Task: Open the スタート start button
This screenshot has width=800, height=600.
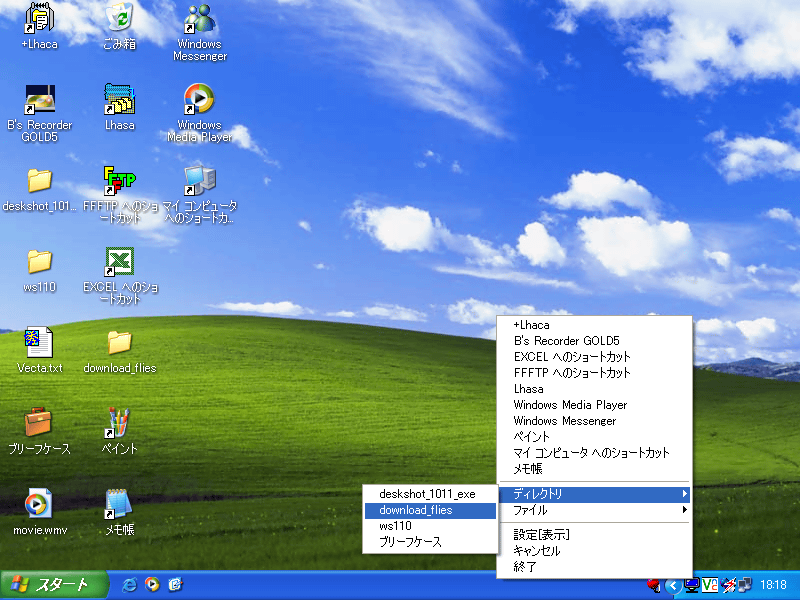Action: 54,585
